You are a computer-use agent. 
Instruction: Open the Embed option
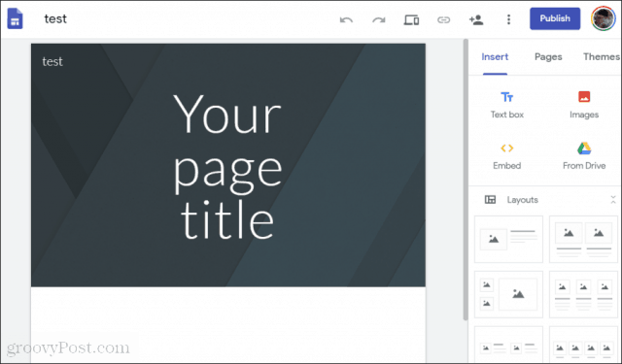pyautogui.click(x=507, y=156)
